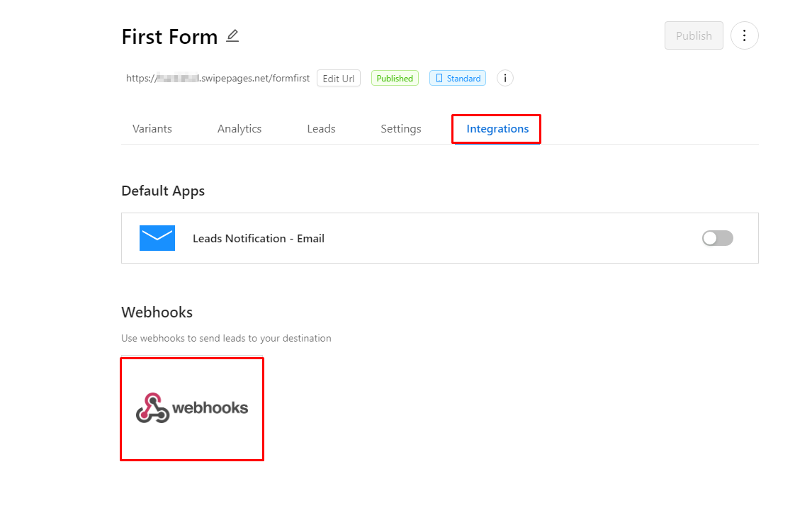The image size is (812, 530).
Task: Switch to the Variants tab
Action: point(152,128)
